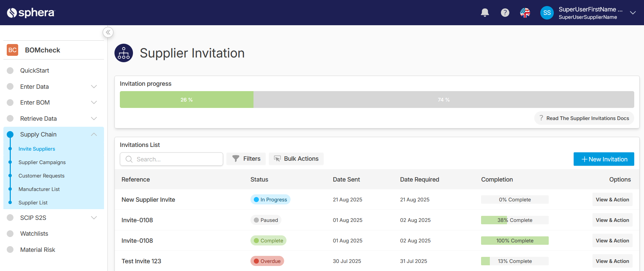Collapse the sidebar with double-chevron icon
This screenshot has width=644, height=271.
tap(108, 32)
